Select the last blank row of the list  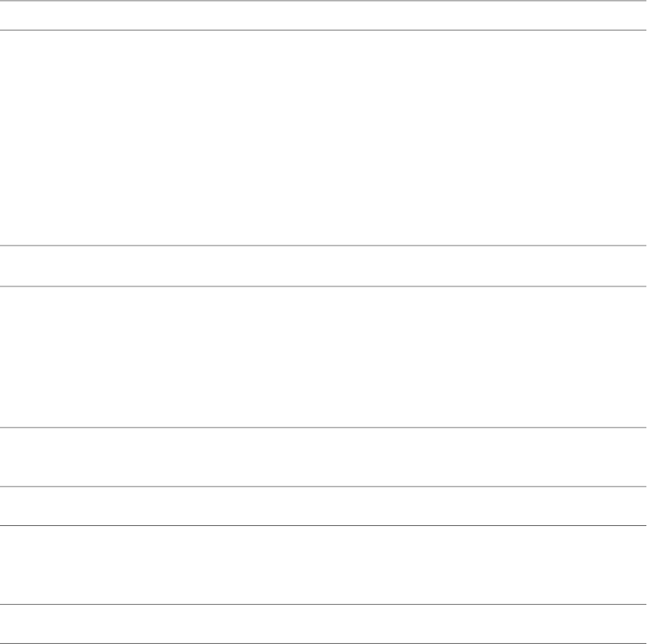323,623
